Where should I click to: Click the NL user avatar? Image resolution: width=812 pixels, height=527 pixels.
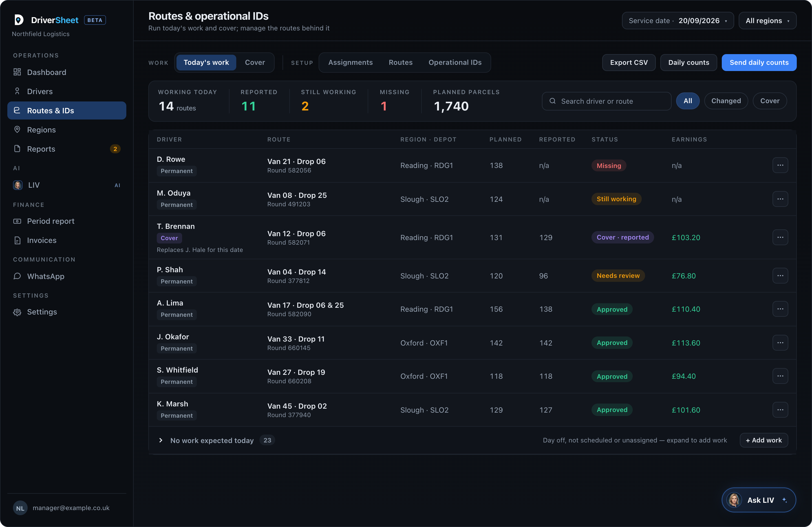(x=20, y=508)
